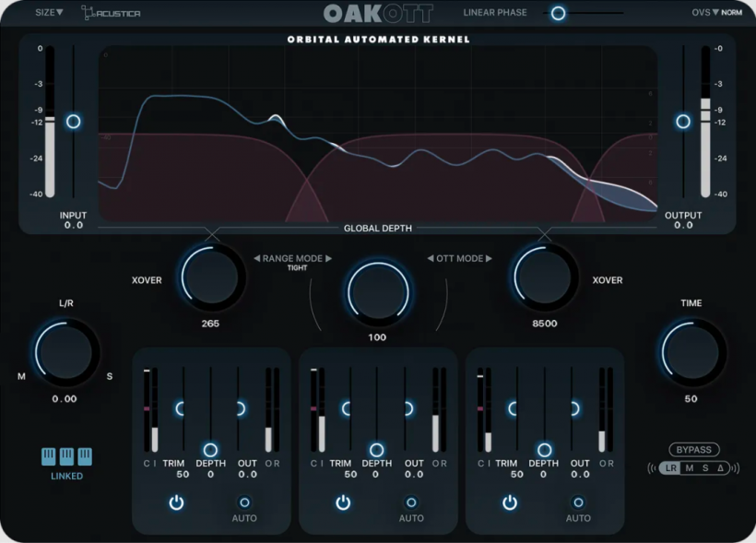Click the L/R value 0.00
The height and width of the screenshot is (543, 756).
pyautogui.click(x=65, y=399)
